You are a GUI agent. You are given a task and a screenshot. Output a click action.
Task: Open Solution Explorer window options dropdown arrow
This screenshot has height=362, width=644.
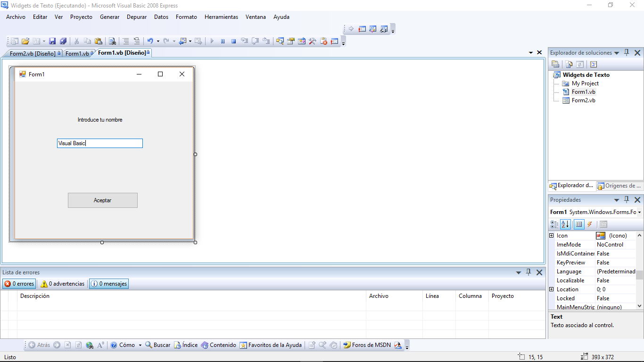pos(616,53)
